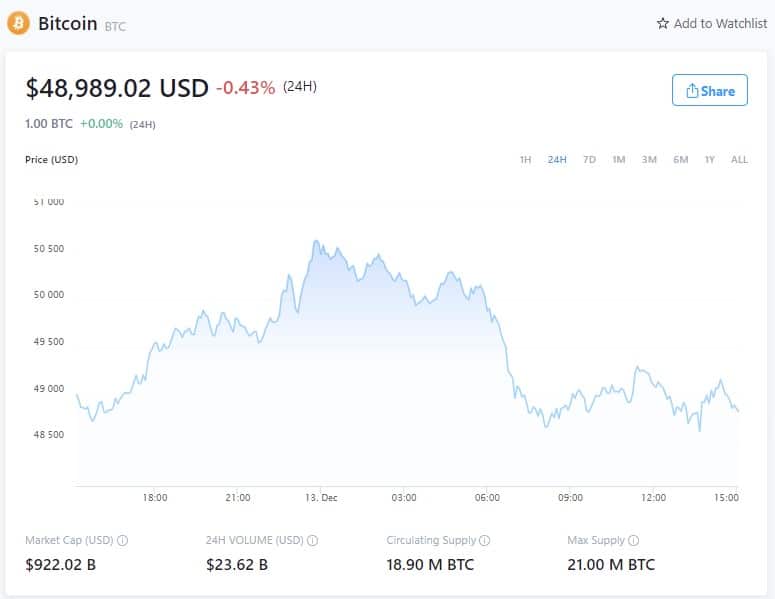Click the 12:00 time axis label
Viewport: 775px width, 599px height.
(653, 498)
